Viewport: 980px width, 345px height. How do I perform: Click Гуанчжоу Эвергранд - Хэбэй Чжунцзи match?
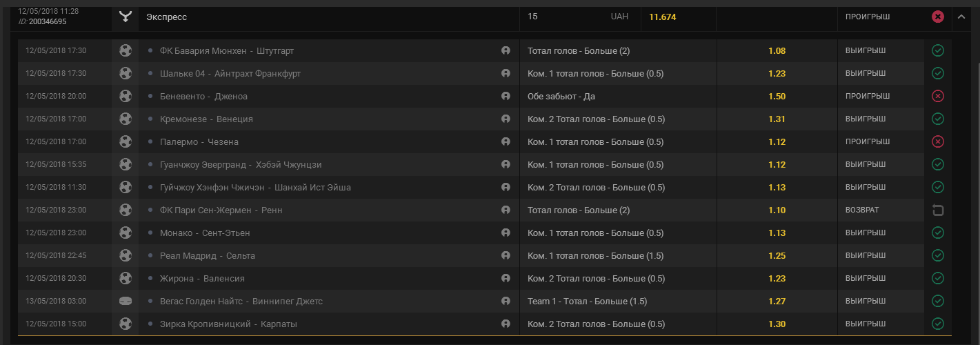pos(241,164)
